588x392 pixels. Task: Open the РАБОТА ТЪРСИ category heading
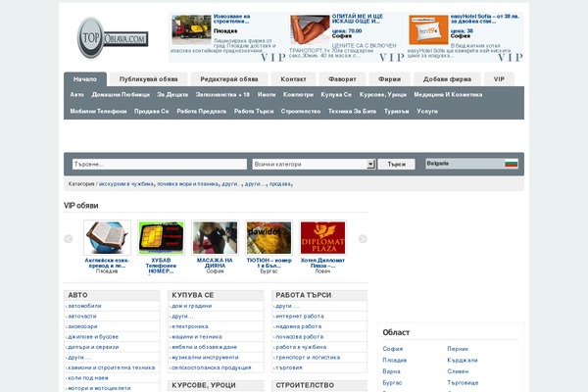[x=304, y=295]
